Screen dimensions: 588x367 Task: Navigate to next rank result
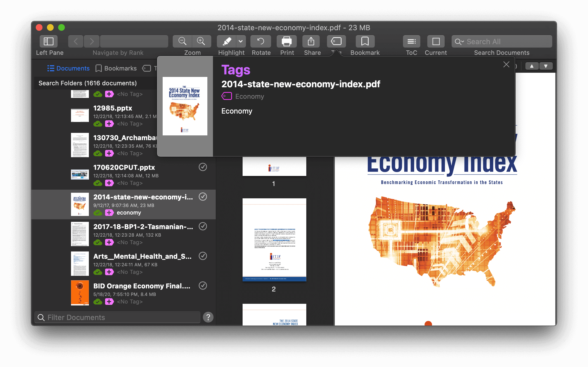click(91, 41)
